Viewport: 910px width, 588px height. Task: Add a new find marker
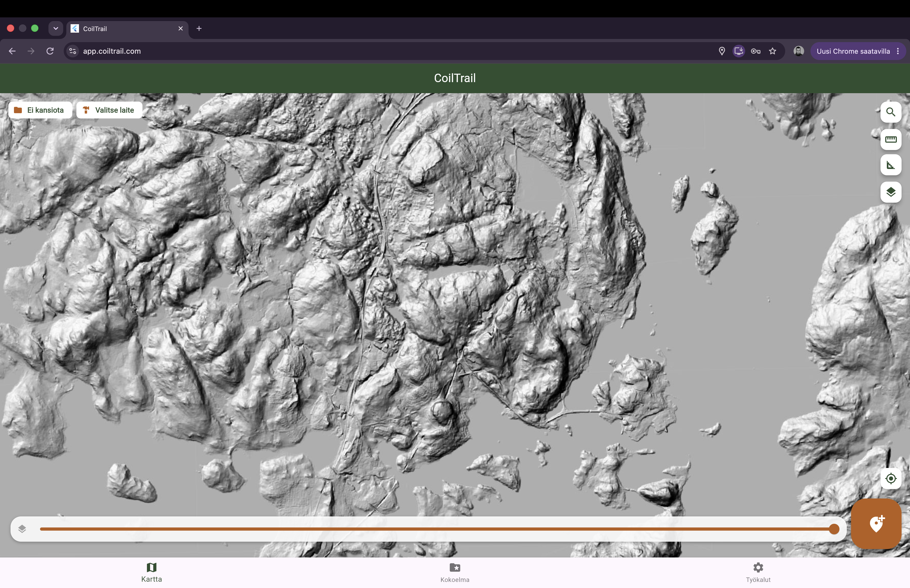pyautogui.click(x=876, y=524)
